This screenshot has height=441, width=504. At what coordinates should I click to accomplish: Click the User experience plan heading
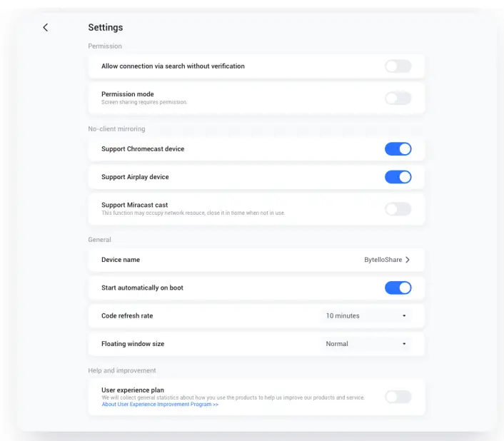pos(133,390)
